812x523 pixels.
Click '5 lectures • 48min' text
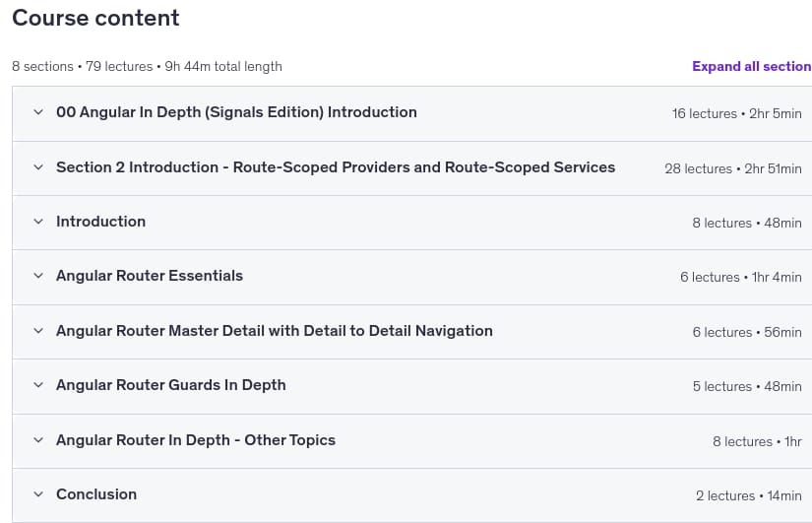747,386
